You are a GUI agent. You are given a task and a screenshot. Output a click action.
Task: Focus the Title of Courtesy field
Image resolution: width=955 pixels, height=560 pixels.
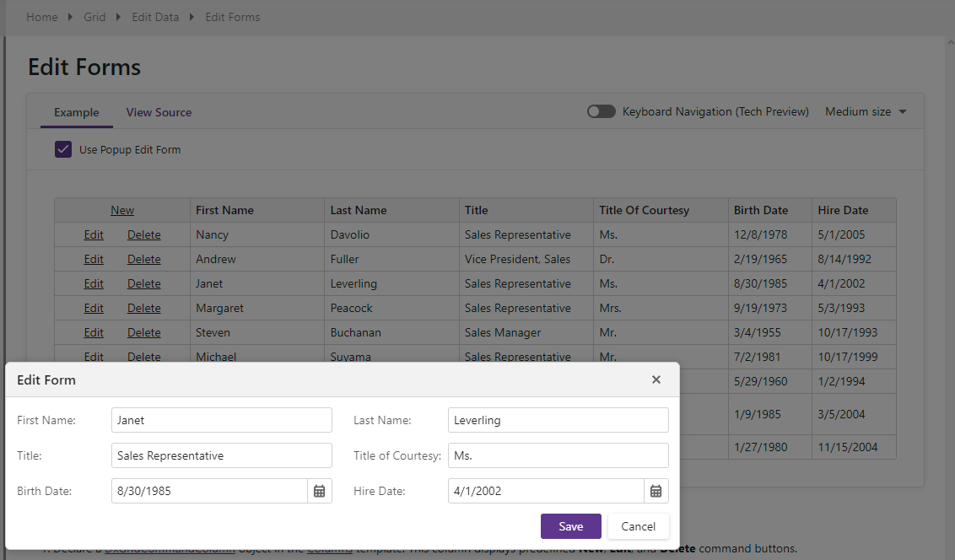558,455
